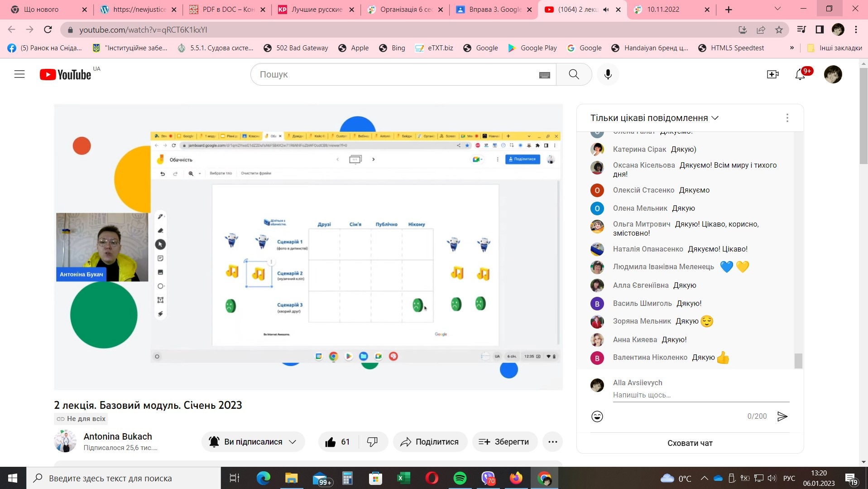Open the '502 Bad Gateway' bookmark
868x489 pixels.
(296, 48)
